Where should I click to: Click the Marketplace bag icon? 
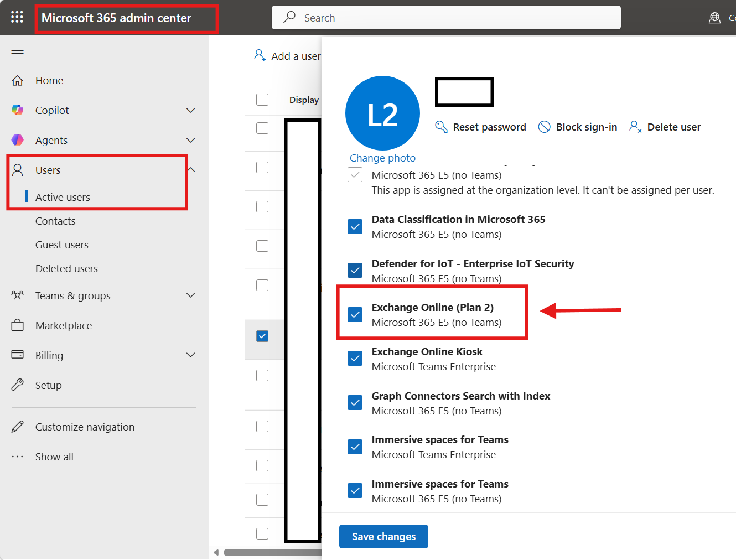tap(18, 325)
